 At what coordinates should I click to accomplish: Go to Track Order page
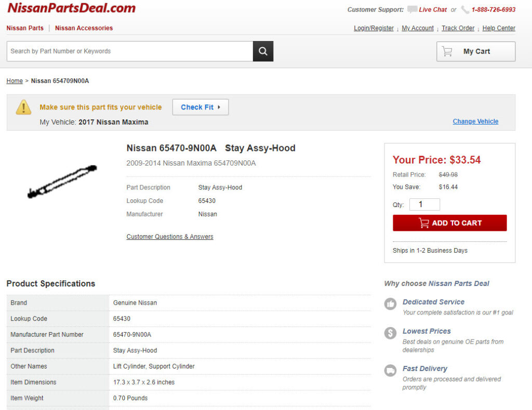pyautogui.click(x=458, y=28)
